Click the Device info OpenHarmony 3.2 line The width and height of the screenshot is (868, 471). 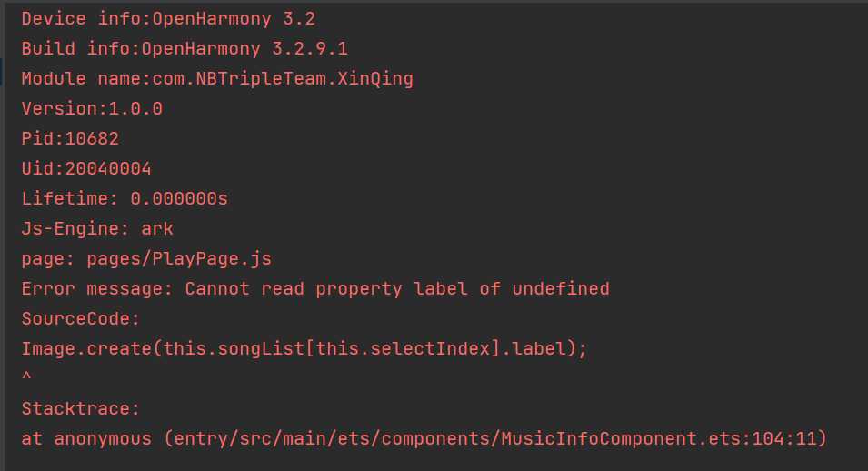click(168, 19)
